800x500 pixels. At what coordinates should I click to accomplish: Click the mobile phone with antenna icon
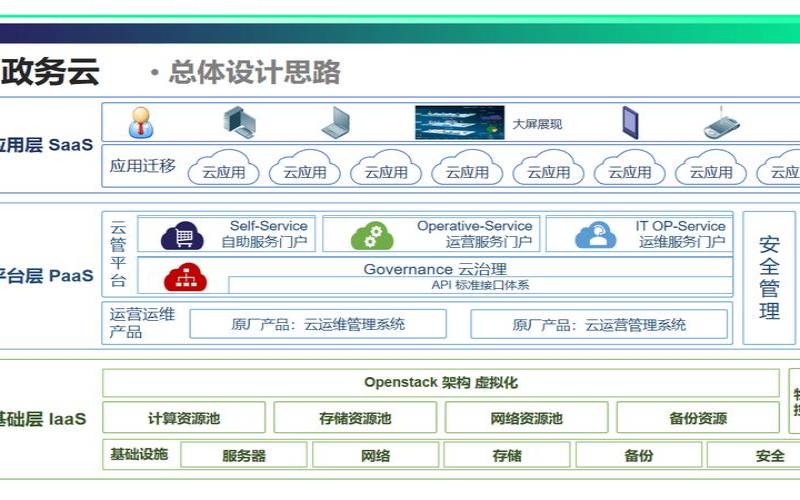[x=721, y=123]
